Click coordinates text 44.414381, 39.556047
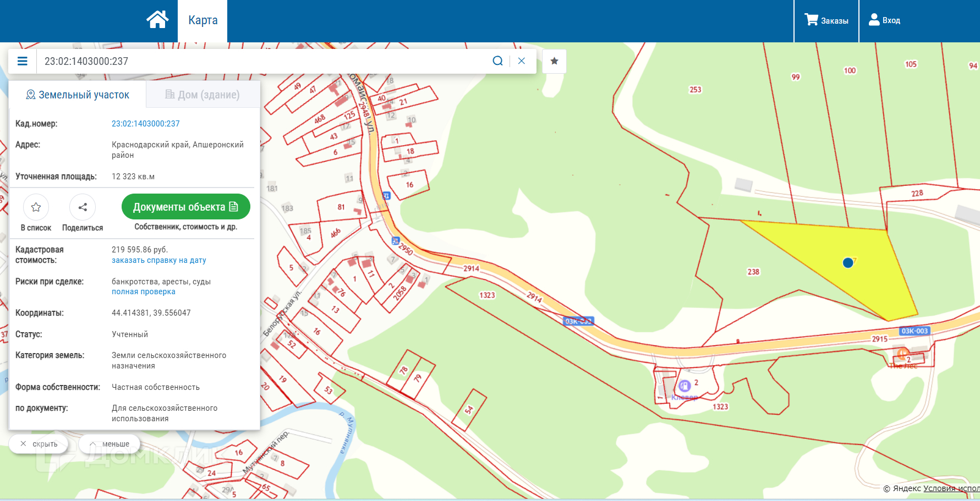This screenshot has width=980, height=501. point(151,313)
